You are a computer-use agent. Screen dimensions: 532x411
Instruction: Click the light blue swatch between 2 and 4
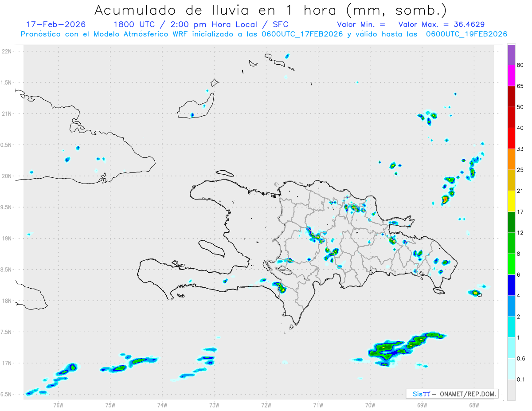point(511,306)
